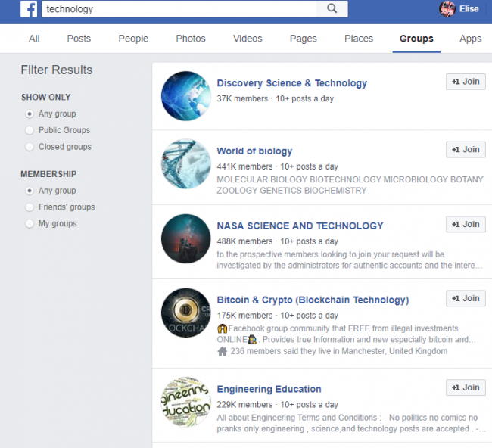
Task: Switch to the Pages tab
Action: [x=303, y=39]
